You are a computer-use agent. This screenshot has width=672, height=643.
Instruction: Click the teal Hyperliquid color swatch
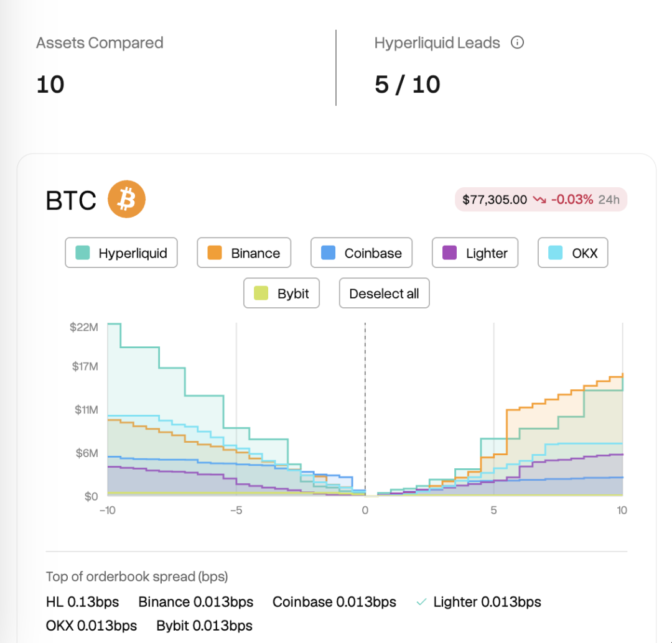(83, 252)
